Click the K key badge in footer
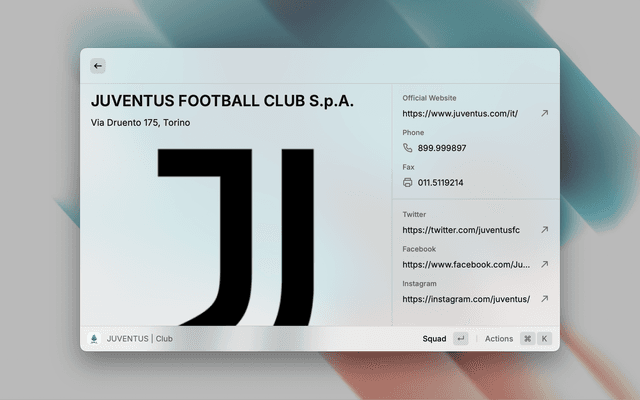 tap(545, 339)
